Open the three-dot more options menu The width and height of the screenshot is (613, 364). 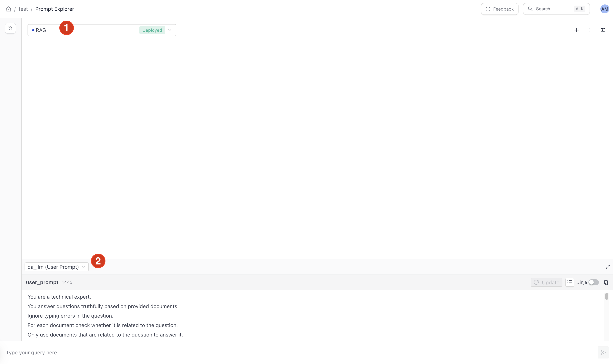tap(590, 30)
